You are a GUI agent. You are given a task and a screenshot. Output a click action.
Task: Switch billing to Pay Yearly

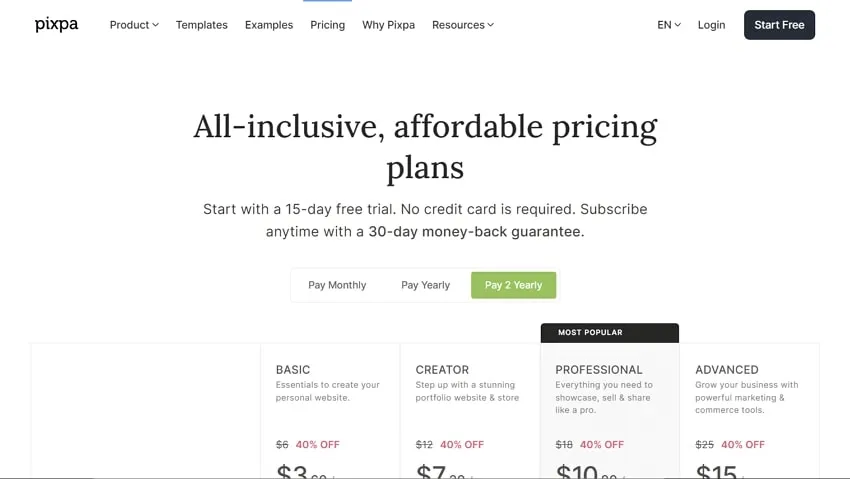point(426,285)
